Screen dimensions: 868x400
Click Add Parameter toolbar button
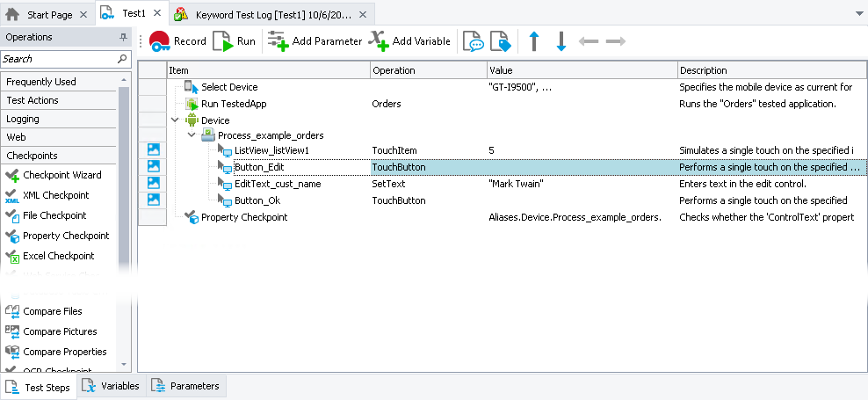(315, 40)
